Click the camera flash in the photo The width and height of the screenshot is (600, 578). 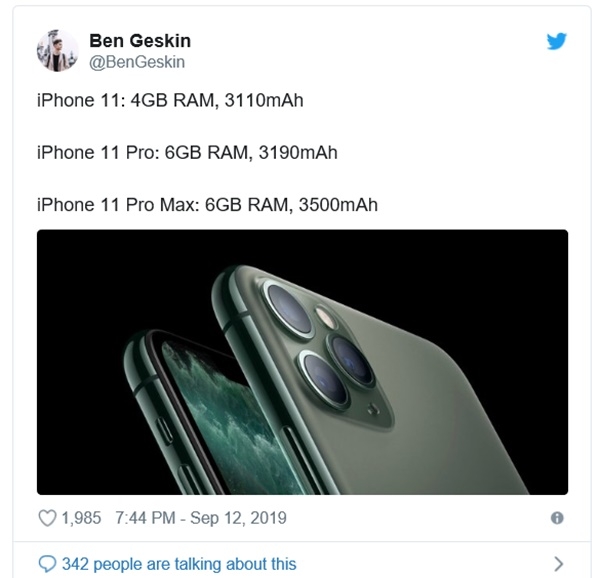326,317
